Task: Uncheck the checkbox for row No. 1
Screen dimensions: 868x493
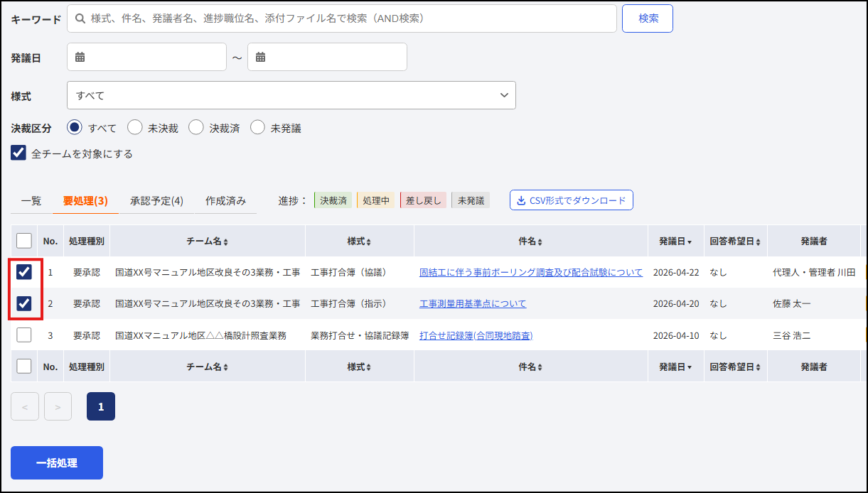Action: (24, 272)
